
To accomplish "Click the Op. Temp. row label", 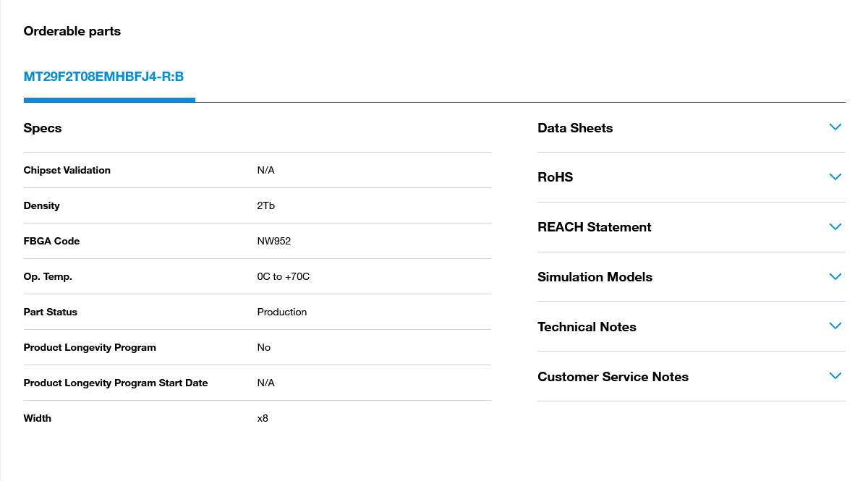I will [x=48, y=276].
